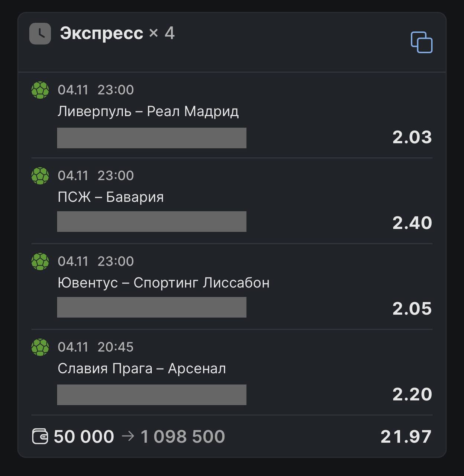Open the Ювентус – Спортинг Лиссабон match
The image size is (464, 476).
[x=163, y=283]
